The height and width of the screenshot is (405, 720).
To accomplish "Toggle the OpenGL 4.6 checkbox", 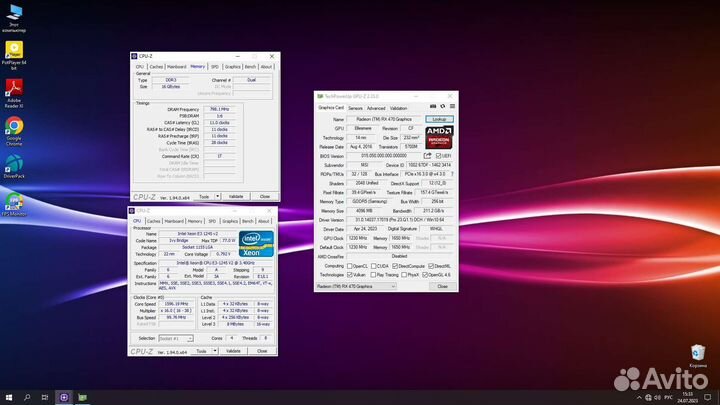I will tap(425, 275).
